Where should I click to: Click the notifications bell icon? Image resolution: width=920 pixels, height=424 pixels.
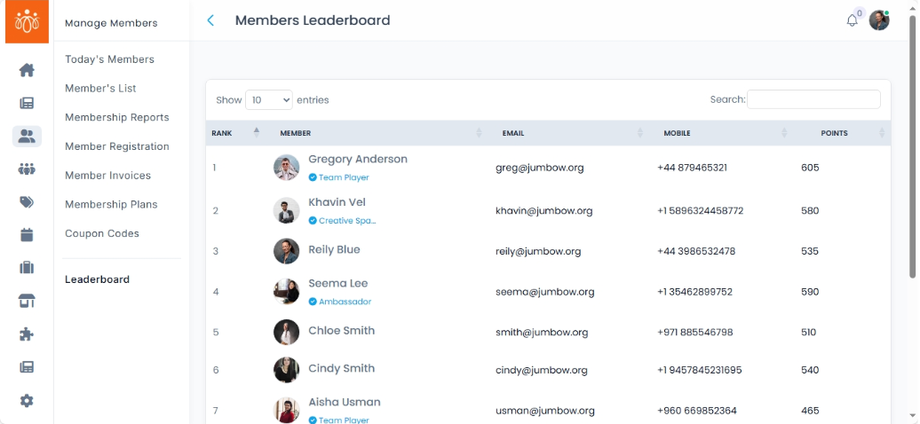852,20
